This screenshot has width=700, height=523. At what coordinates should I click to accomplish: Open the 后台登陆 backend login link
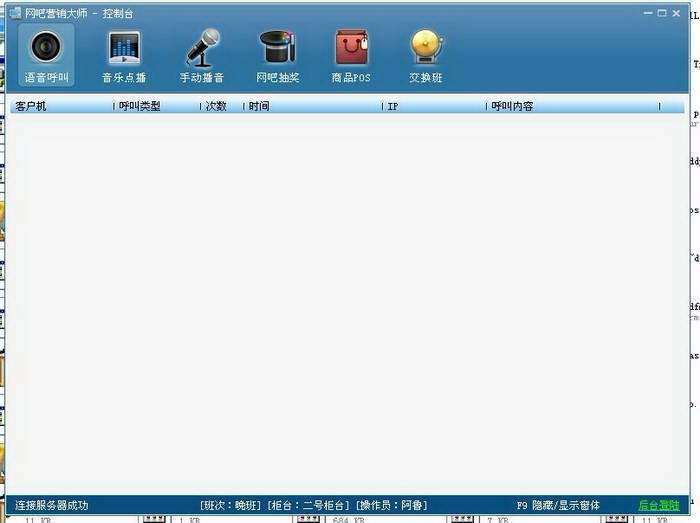point(658,505)
